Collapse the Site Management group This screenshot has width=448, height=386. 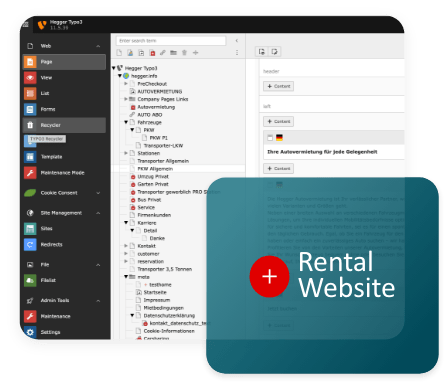98,213
